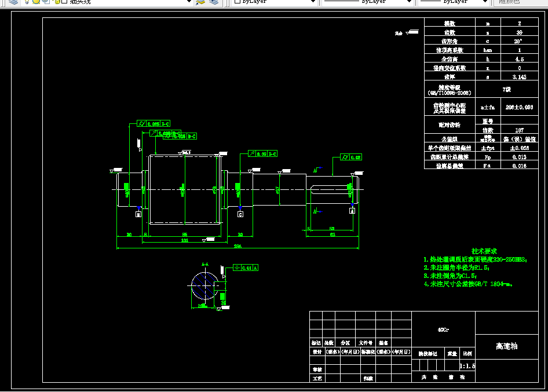Click the mating gear tooth count 167
The image size is (548, 392).
pyautogui.click(x=520, y=130)
